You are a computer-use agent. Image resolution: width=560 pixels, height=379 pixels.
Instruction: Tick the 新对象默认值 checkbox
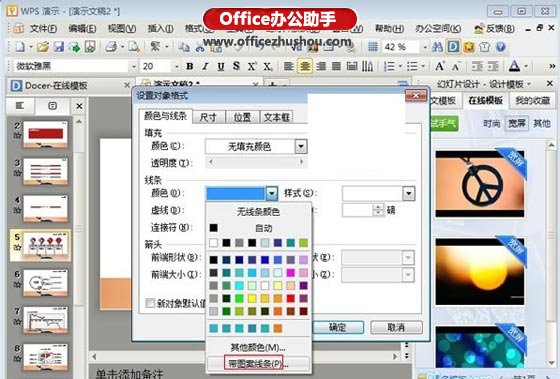click(150, 303)
